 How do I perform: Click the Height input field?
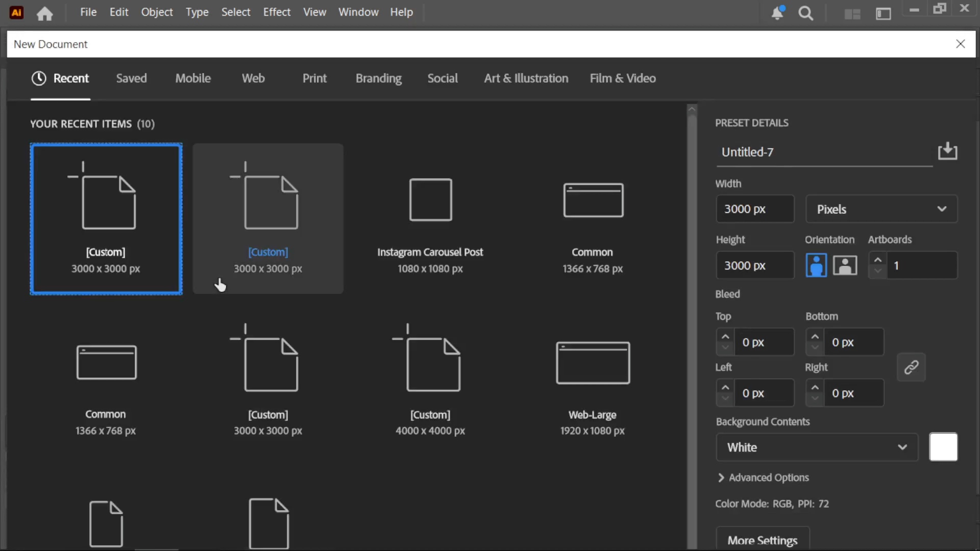755,265
